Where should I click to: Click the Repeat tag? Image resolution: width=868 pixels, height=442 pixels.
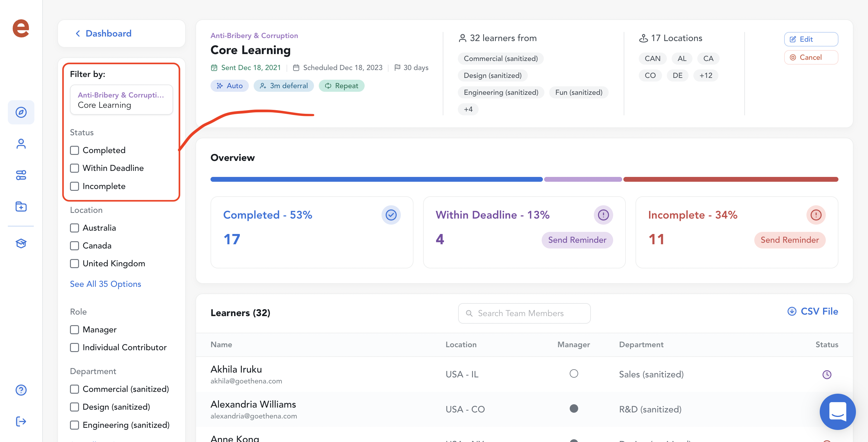(x=341, y=86)
